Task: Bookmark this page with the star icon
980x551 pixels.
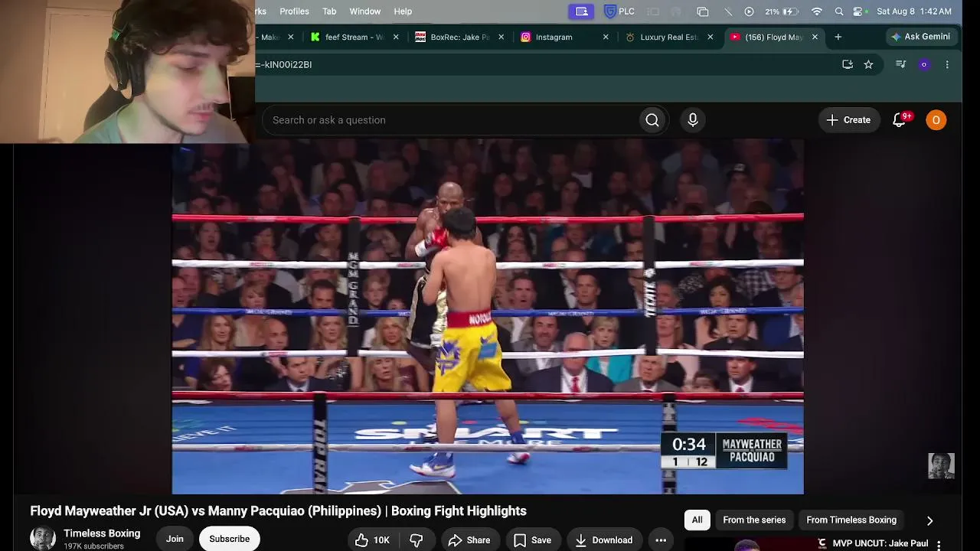Action: (x=868, y=65)
